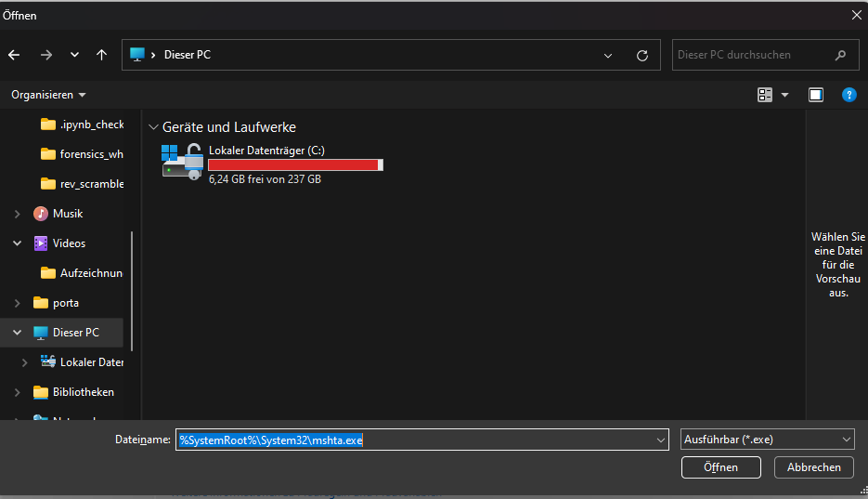Screen dimensions: 868x499
Task: Collapse the Videos tree node
Action: click(18, 243)
